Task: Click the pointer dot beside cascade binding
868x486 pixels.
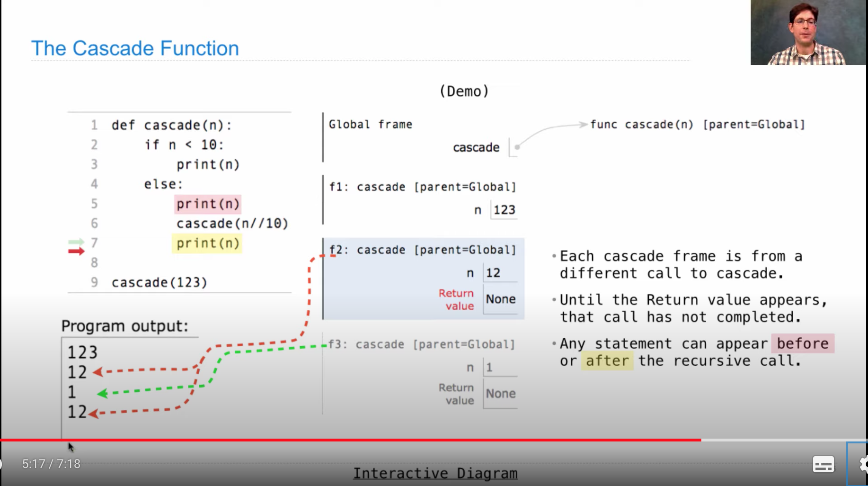Action: pos(517,147)
